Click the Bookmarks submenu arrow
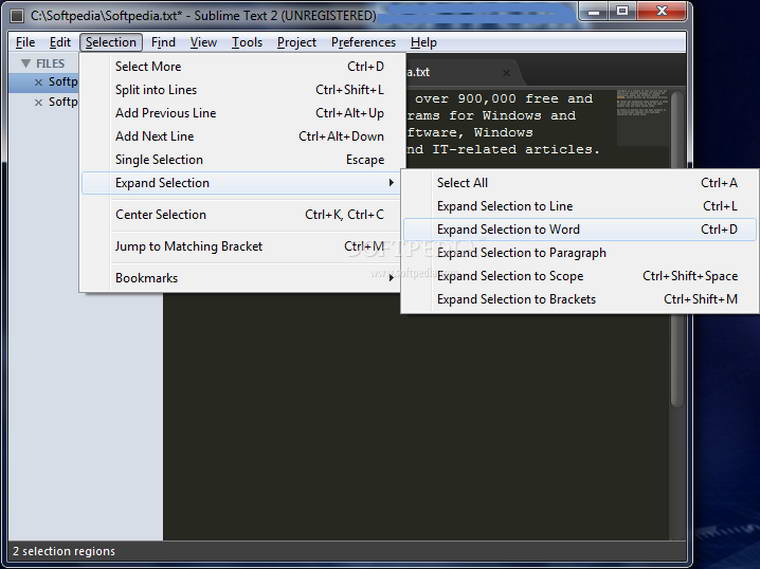Screen dimensions: 760x569 391,278
